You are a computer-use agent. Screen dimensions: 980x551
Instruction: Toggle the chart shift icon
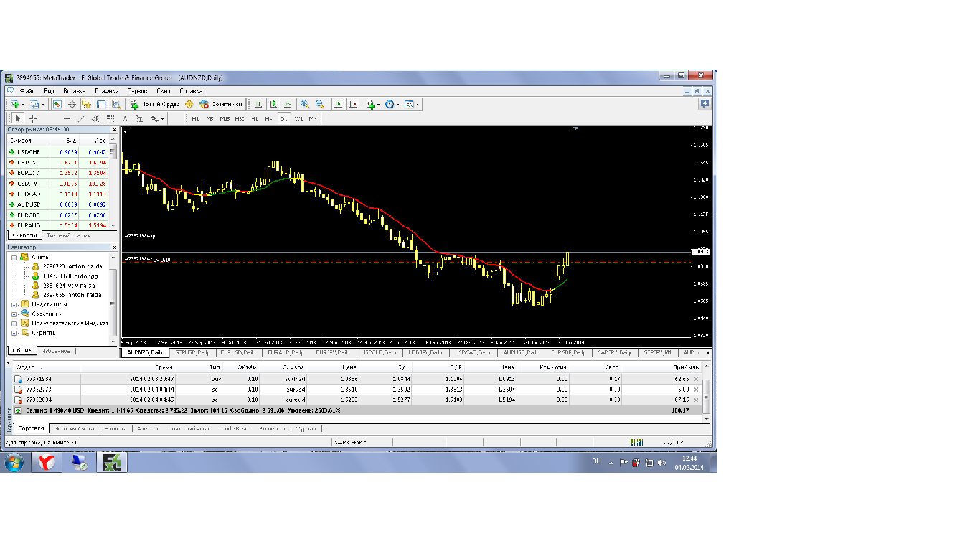(353, 104)
